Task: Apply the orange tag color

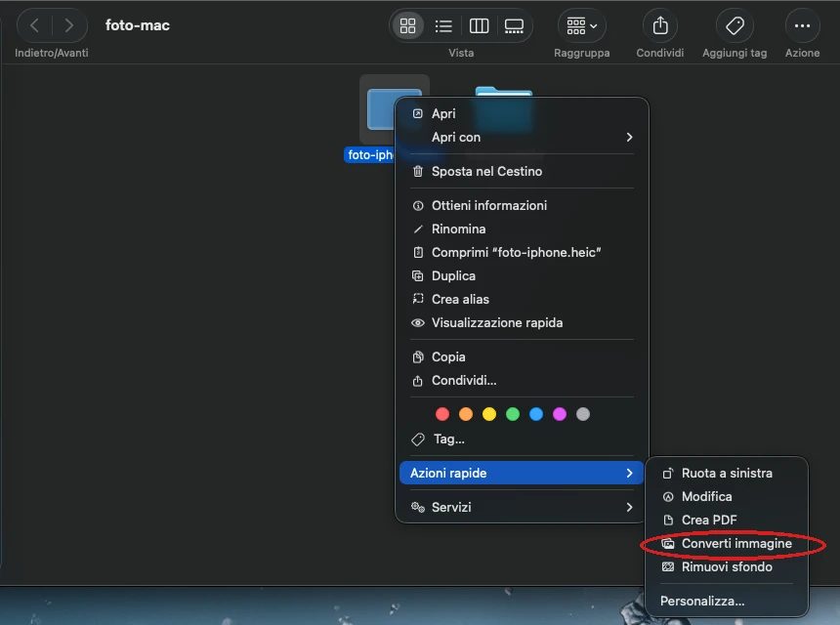Action: tap(466, 414)
